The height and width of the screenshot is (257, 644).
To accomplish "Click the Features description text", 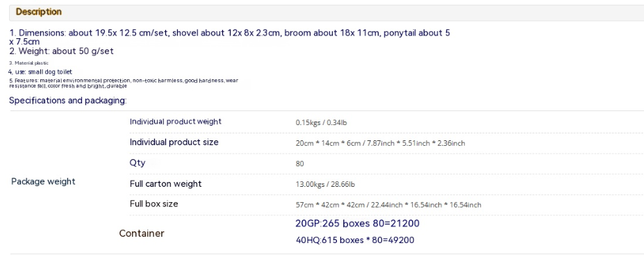I will click(x=124, y=83).
